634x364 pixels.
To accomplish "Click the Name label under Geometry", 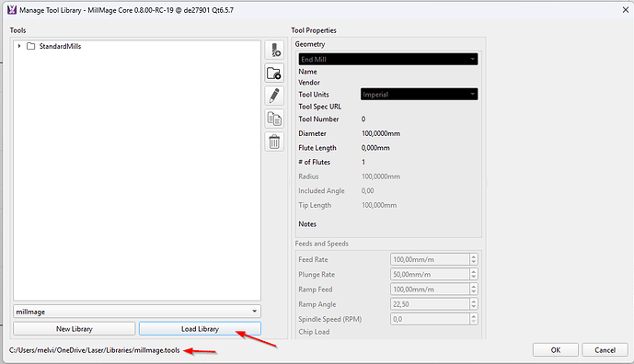I will (x=307, y=72).
